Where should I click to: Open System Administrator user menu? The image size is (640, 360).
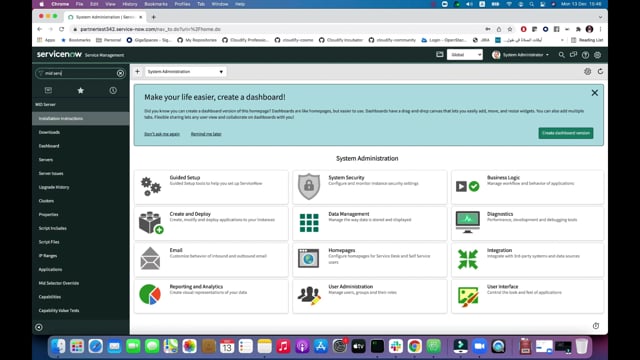[521, 55]
